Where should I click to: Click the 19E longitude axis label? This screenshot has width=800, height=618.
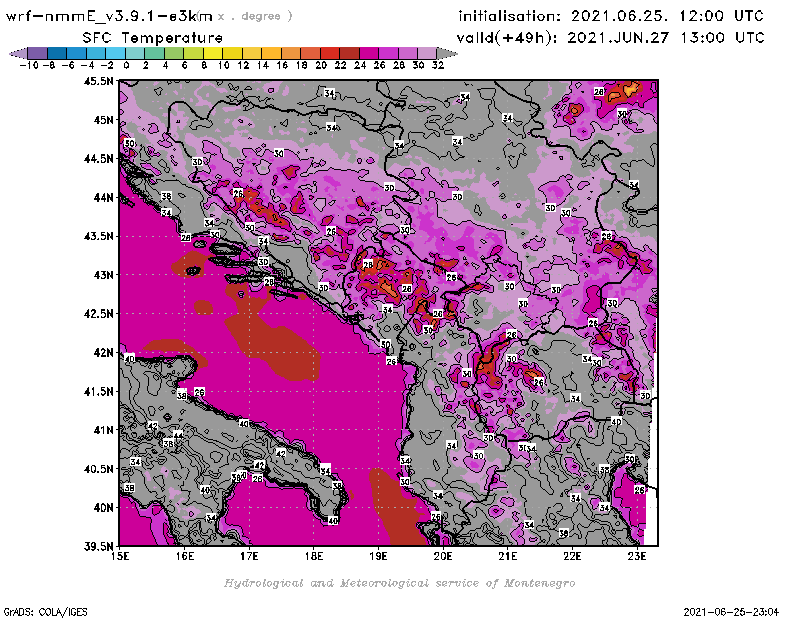(379, 557)
